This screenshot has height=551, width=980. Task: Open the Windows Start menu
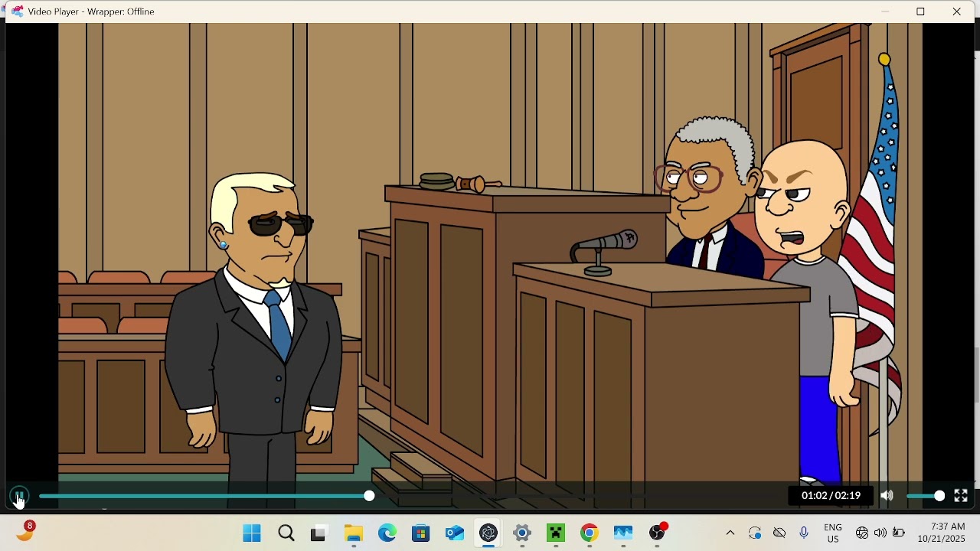point(252,533)
